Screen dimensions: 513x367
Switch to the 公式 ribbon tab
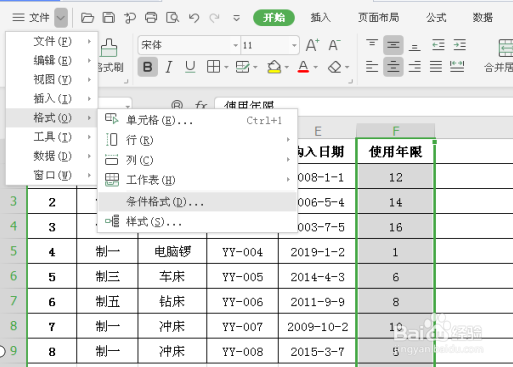[x=436, y=17]
